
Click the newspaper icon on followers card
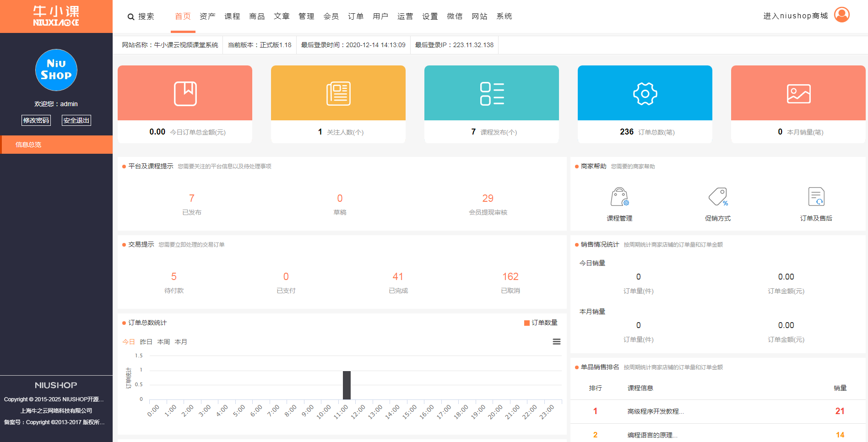tap(338, 94)
